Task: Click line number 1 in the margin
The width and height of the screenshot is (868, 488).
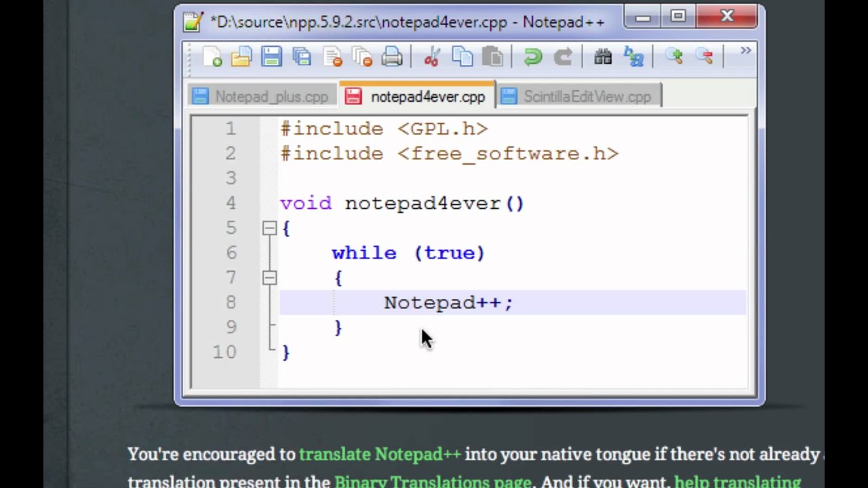Action: 231,129
